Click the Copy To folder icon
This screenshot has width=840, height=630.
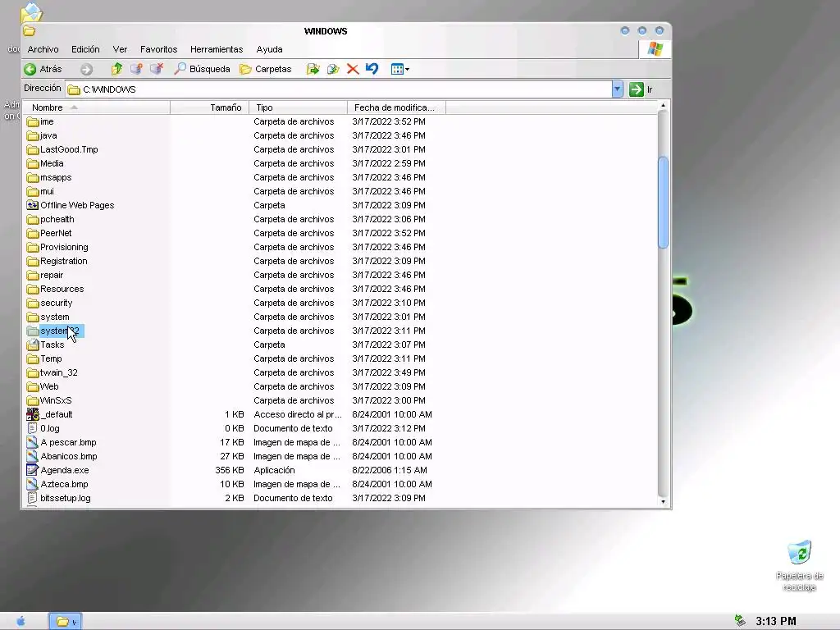pos(333,69)
